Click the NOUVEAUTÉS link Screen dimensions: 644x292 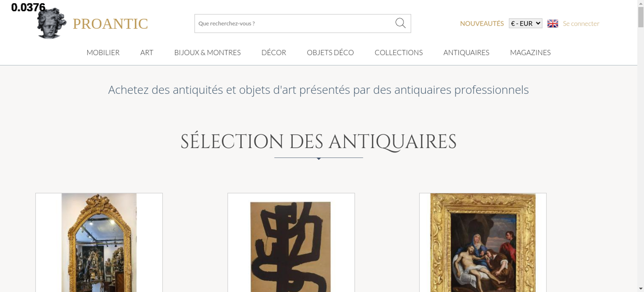click(x=482, y=23)
